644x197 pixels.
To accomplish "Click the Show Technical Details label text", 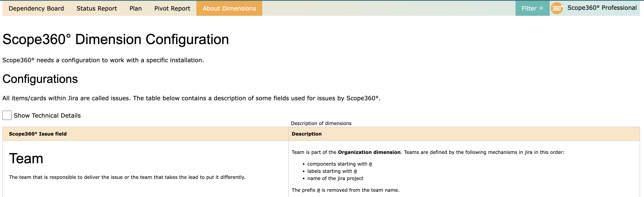I will 47,115.
